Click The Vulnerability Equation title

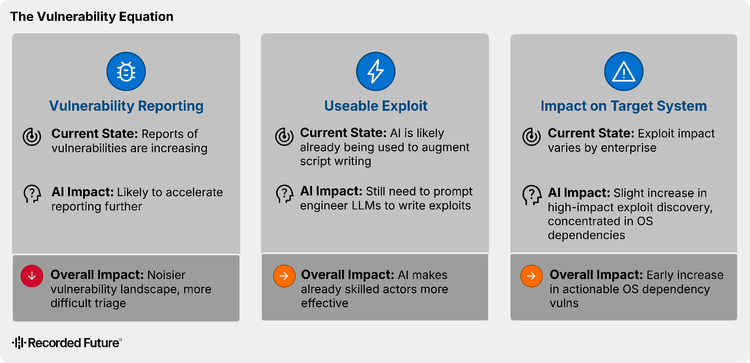tap(92, 17)
